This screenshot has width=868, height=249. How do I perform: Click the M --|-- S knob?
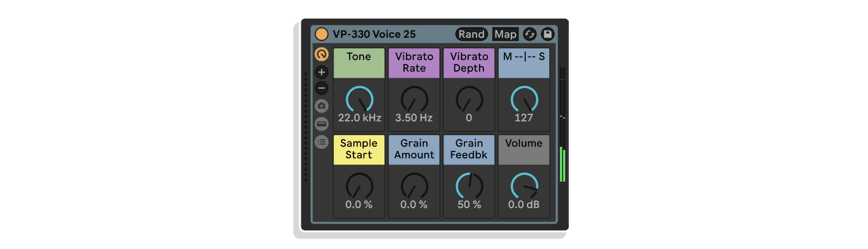coord(524,99)
